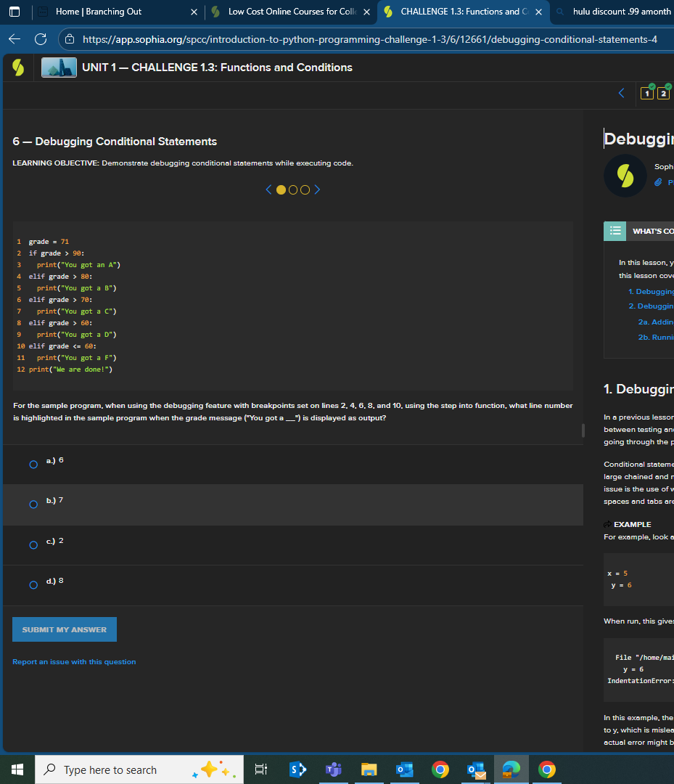Click question 2 completed badge
The width and height of the screenshot is (674, 784).
(x=662, y=93)
